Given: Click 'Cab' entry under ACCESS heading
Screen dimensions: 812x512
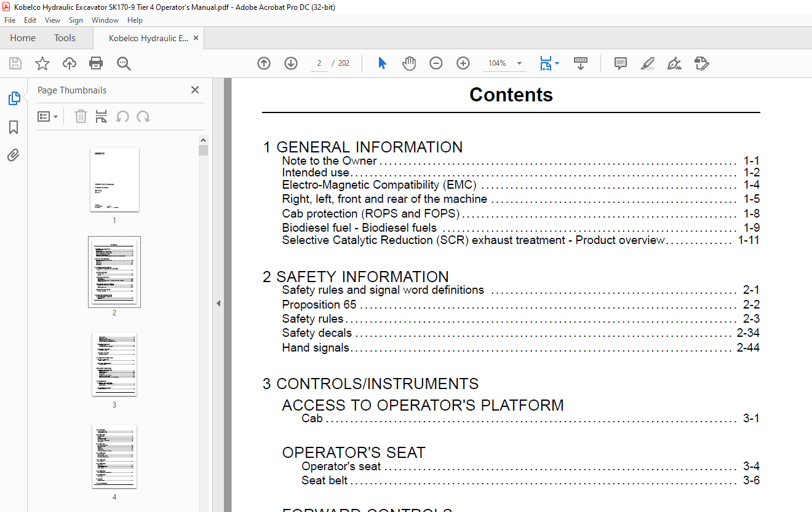Looking at the screenshot, I should (x=312, y=419).
